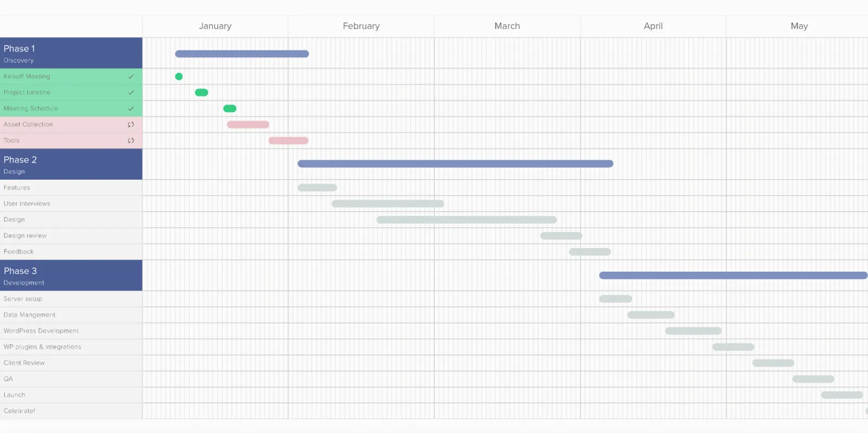Screen dimensions: 868x433
Task: Toggle the Meeting Schedule checkmark
Action: click(x=131, y=109)
